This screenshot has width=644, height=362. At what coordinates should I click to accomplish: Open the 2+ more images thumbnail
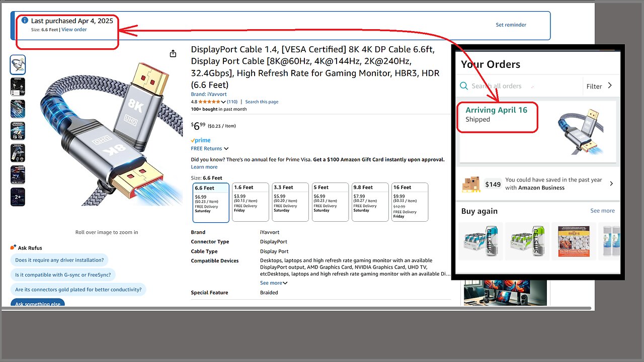[18, 197]
